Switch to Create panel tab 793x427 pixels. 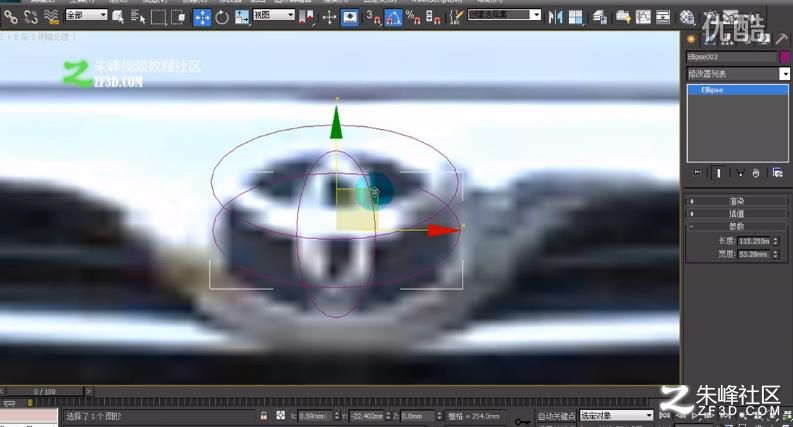[691, 39]
